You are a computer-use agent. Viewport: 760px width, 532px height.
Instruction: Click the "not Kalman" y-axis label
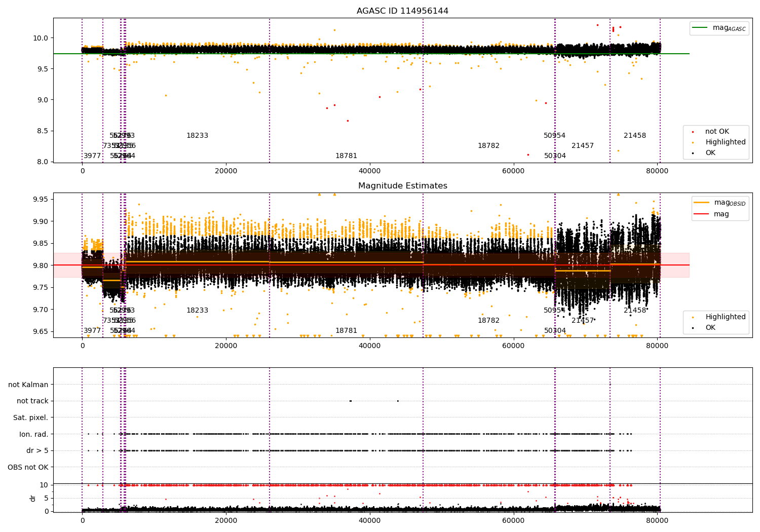pos(28,385)
